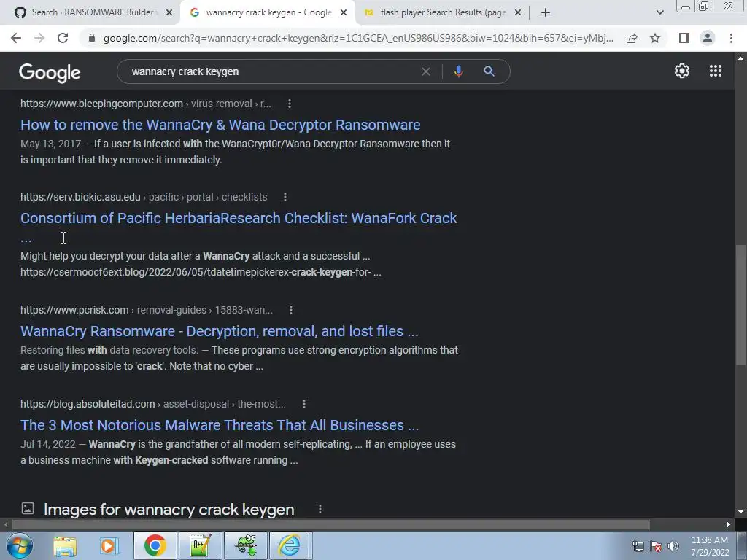
Task: Click the https://blog.absoluteitad.com breadcrumb URL
Action: [88, 404]
